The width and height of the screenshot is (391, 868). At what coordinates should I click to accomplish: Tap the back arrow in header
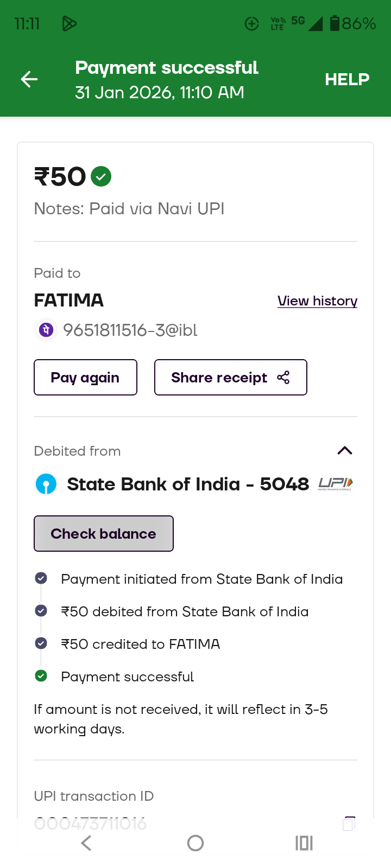click(29, 80)
